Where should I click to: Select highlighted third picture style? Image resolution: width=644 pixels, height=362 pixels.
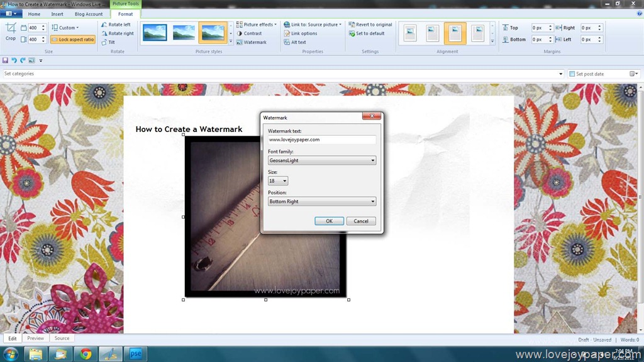(x=213, y=33)
